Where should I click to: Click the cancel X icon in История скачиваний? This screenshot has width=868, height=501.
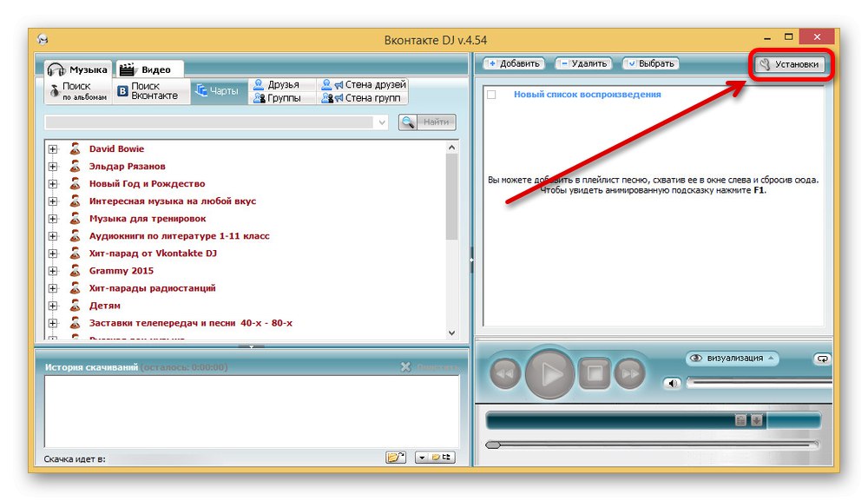405,367
